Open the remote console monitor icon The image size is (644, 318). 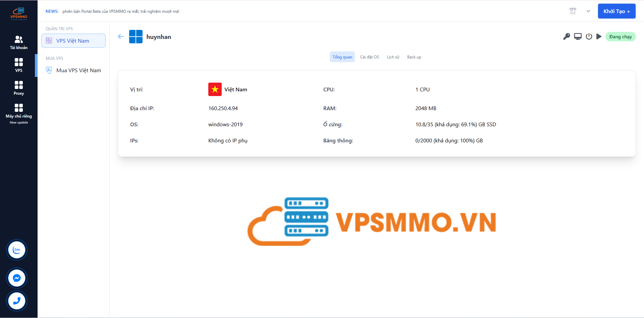click(x=578, y=37)
